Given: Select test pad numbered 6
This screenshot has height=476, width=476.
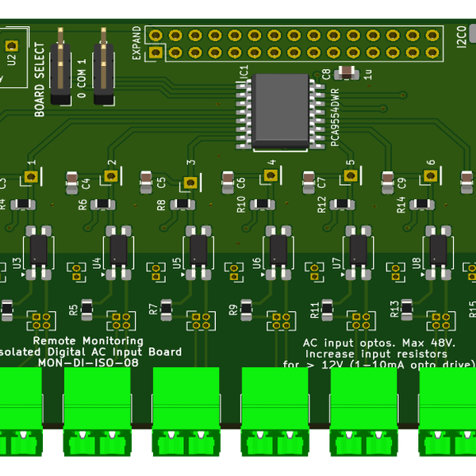Looking at the screenshot, I should coord(431,175).
